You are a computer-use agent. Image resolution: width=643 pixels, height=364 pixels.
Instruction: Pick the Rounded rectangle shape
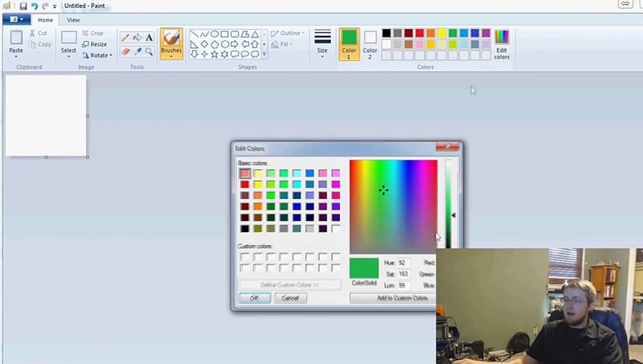pyautogui.click(x=235, y=34)
